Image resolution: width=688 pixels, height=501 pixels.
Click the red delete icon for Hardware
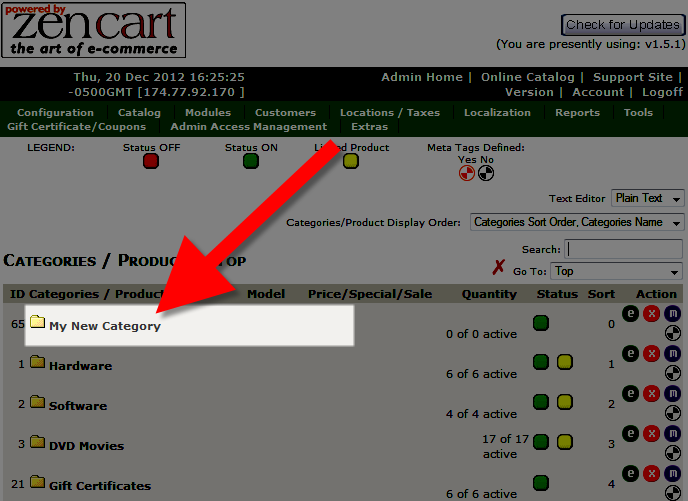[x=651, y=353]
